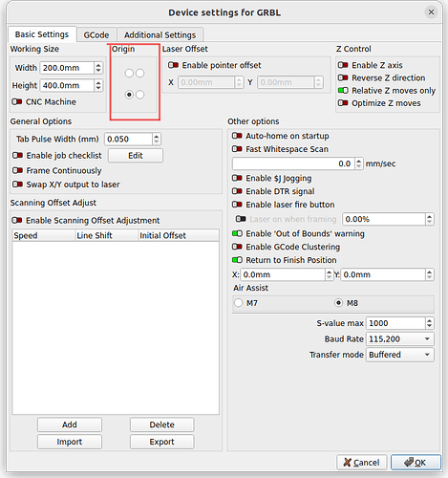
Task: Click finish position Y field
Action: pos(383,274)
